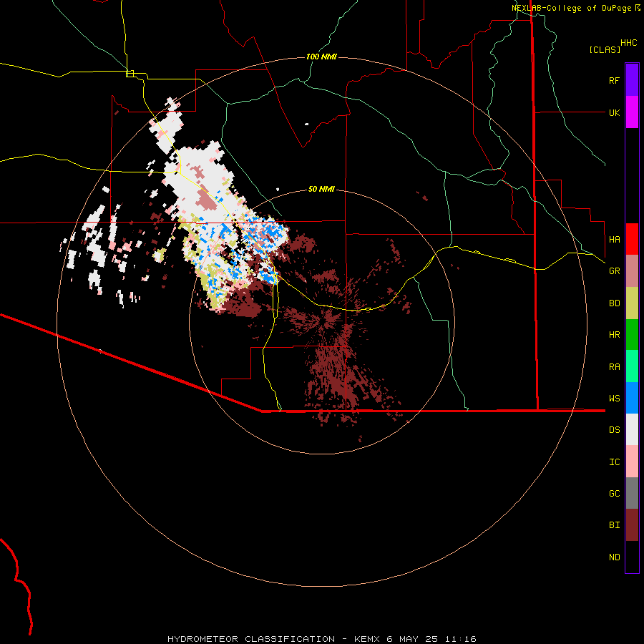This screenshot has height=644, width=644.
Task: Select the WS blue legend swatch
Action: click(x=632, y=398)
